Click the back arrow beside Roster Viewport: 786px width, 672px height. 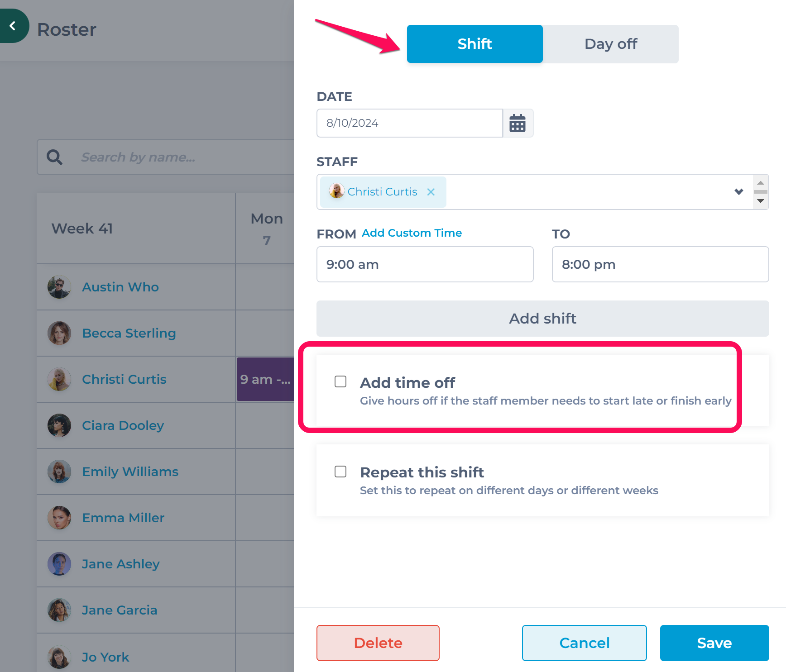[x=13, y=26]
